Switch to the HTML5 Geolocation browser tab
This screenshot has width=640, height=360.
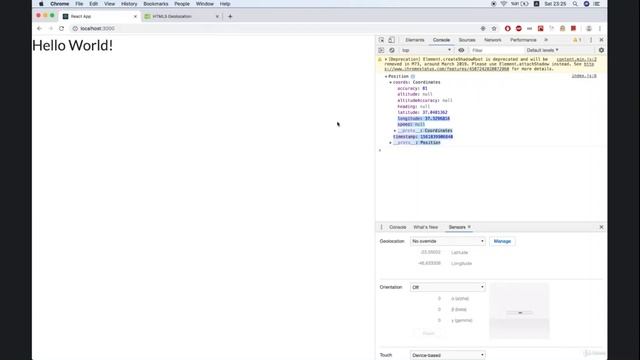181,16
